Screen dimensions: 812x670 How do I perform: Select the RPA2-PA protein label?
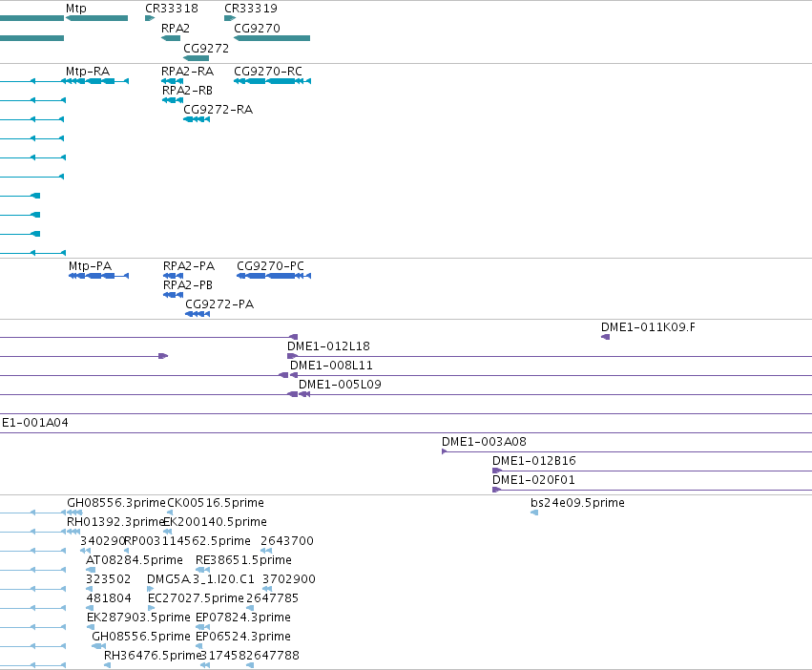(189, 266)
